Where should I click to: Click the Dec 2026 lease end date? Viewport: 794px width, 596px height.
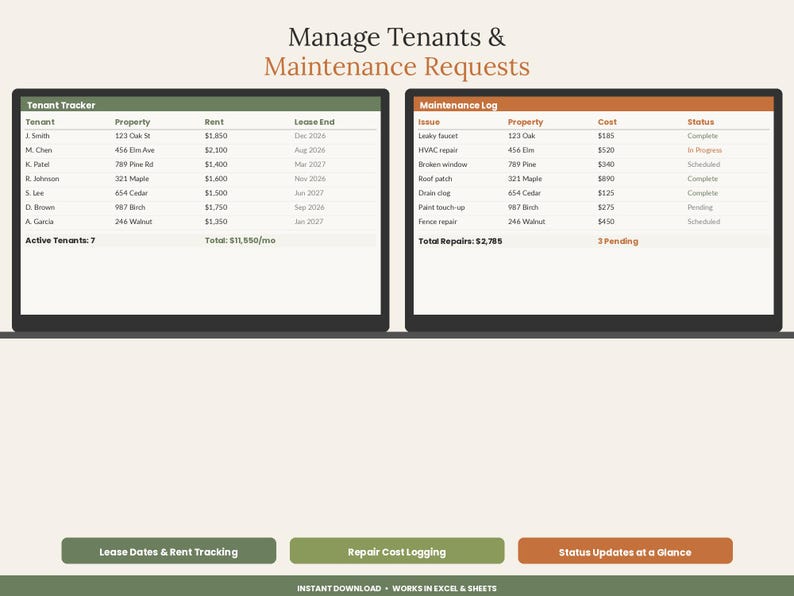(310, 136)
